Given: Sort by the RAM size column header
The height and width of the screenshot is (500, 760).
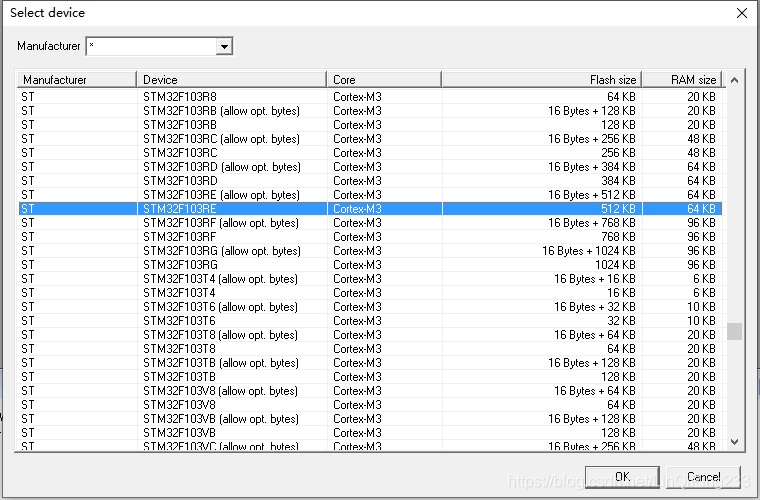Looking at the screenshot, I should coord(682,79).
